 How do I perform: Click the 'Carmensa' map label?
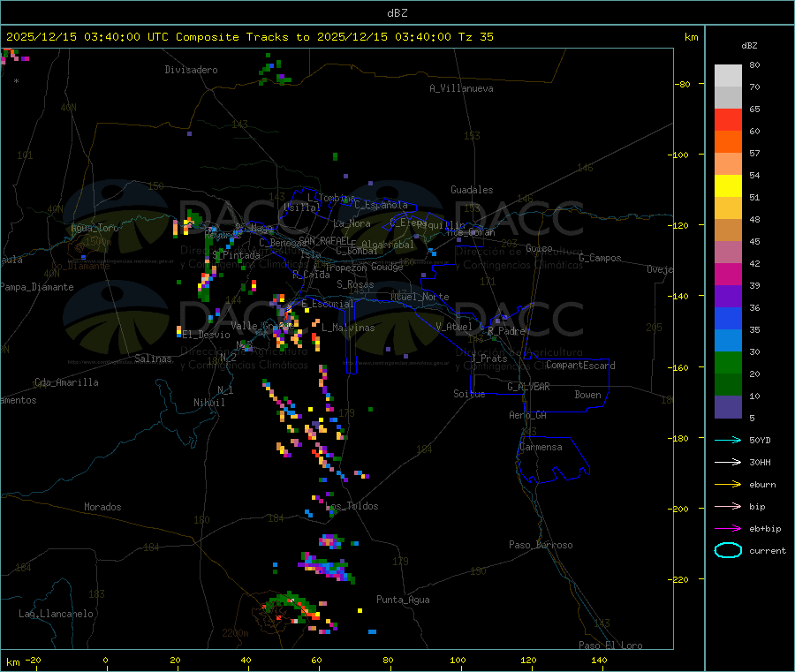(x=541, y=447)
